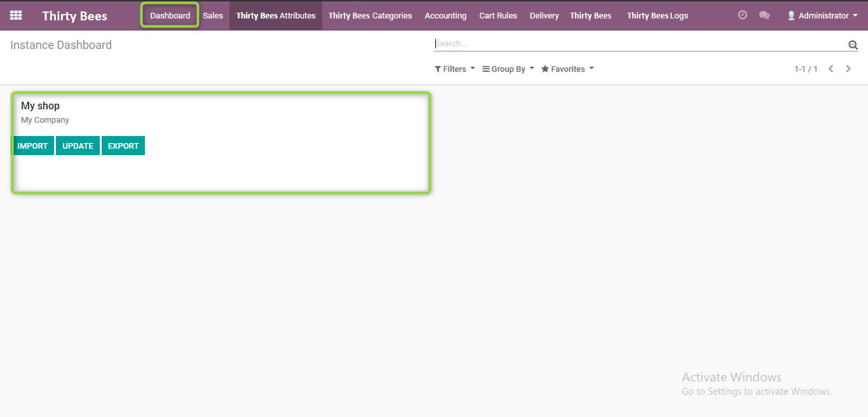Open Thirty Bees Logs menu
868x417 pixels.
(658, 15)
